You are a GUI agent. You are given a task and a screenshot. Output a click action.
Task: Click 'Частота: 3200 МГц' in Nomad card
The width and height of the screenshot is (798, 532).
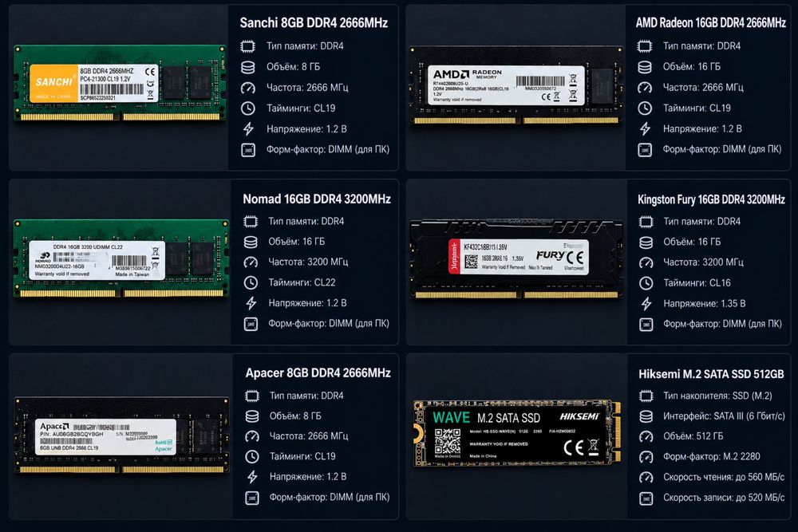click(308, 262)
